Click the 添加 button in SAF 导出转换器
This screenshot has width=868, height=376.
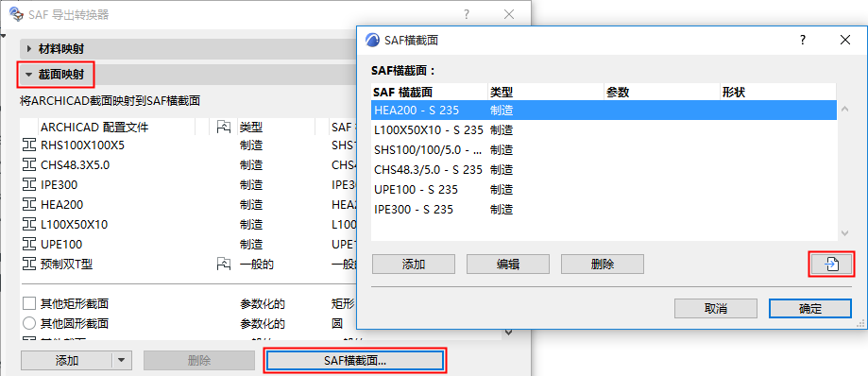click(x=66, y=361)
